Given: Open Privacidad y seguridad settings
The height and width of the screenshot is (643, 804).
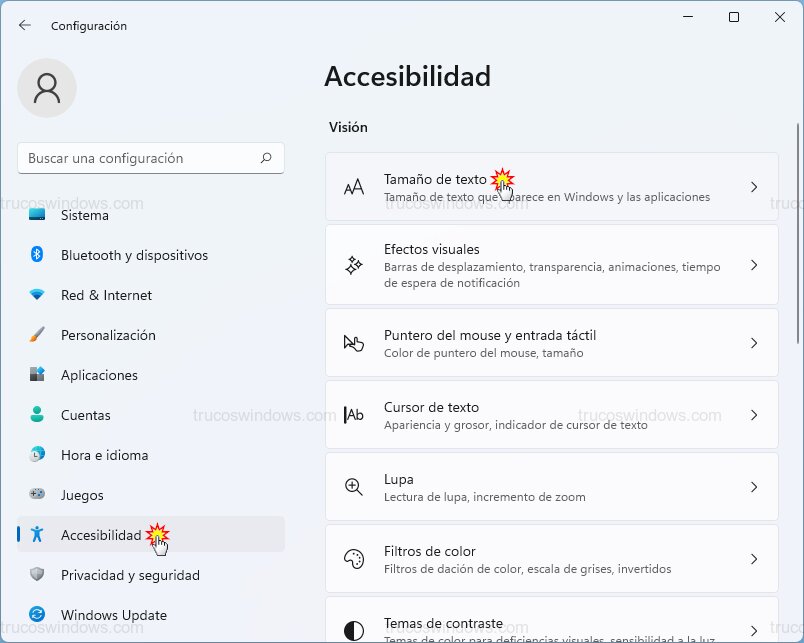Looking at the screenshot, I should [130, 575].
